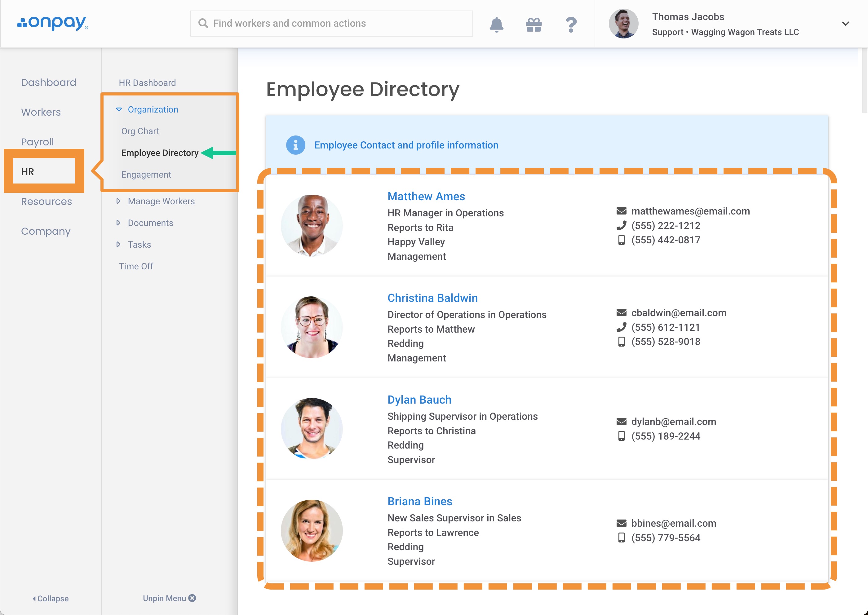
Task: Open Matthew Ames profile link
Action: [426, 196]
